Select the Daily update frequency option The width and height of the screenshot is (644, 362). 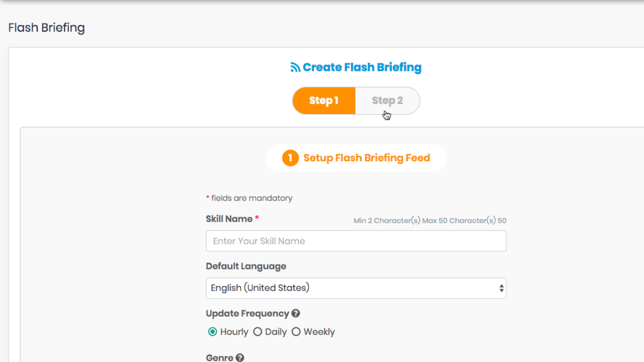pos(270,332)
